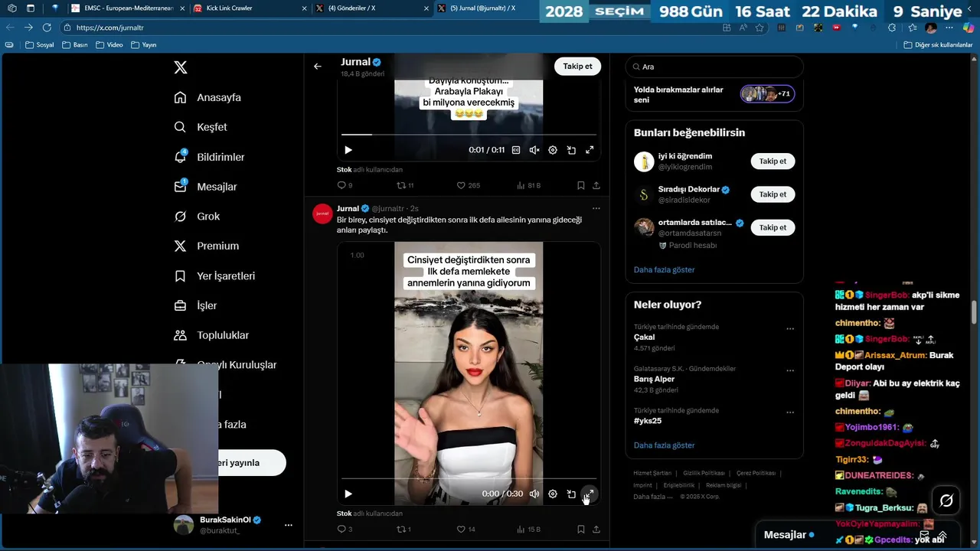Mute the lower video
Image resolution: width=980 pixels, height=551 pixels.
tap(534, 494)
